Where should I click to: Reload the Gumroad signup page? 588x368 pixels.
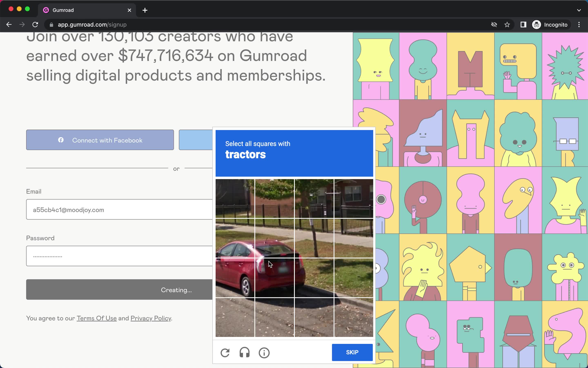click(35, 25)
